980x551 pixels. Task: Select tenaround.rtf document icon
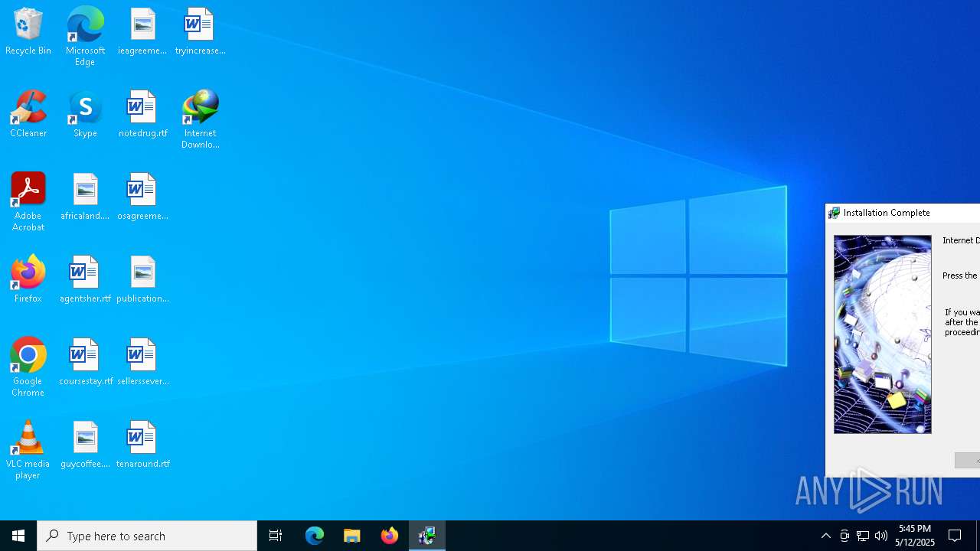pyautogui.click(x=142, y=445)
